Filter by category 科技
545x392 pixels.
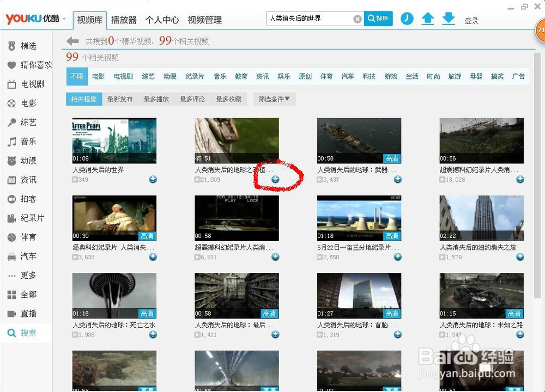369,76
